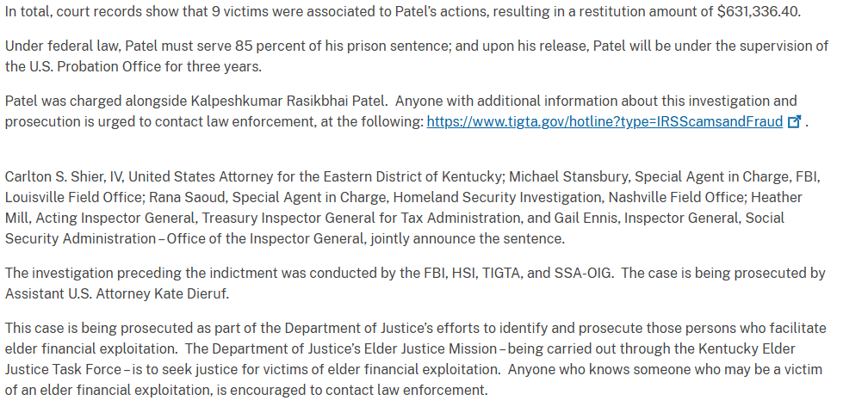Click the acronym SSA-OIG in investigation paragraph
The height and width of the screenshot is (419, 868).
pos(583,273)
